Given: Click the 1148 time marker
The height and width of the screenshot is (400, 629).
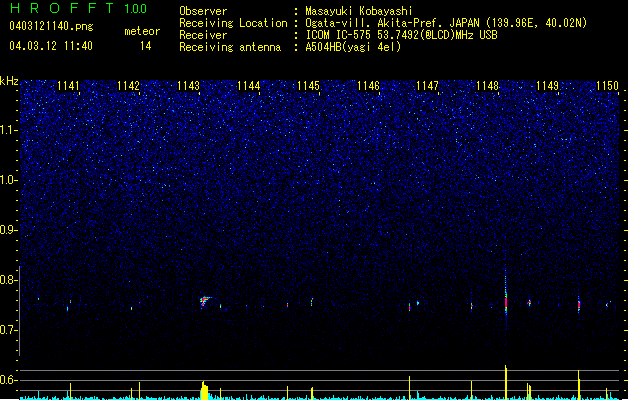Looking at the screenshot, I should coord(487,85).
